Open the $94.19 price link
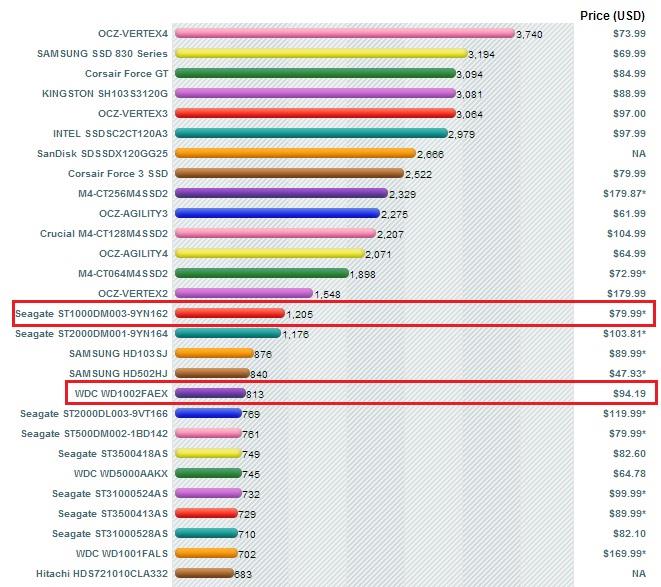The image size is (661, 587). [x=629, y=393]
